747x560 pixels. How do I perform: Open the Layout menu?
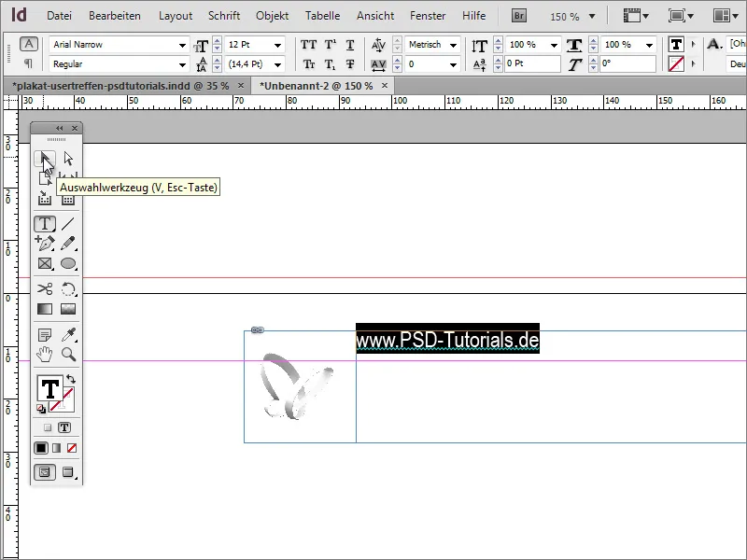click(x=176, y=16)
